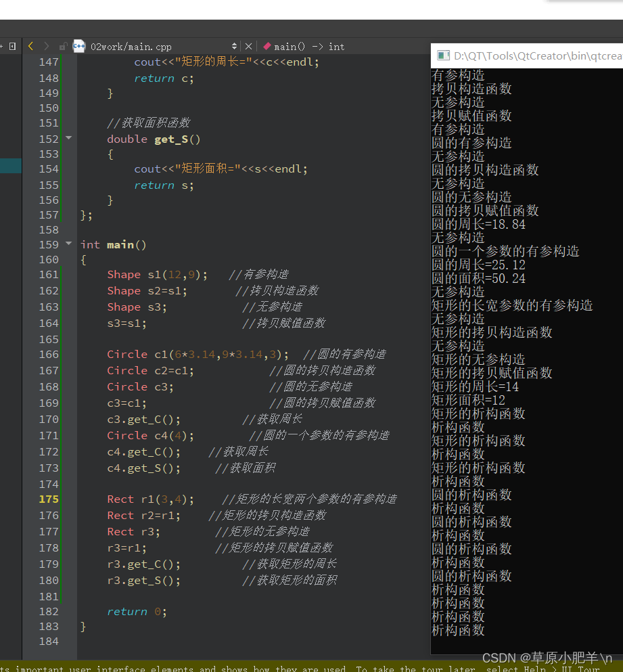Click the code 'Rect r2=r1;'
The image size is (623, 672).
point(143,516)
